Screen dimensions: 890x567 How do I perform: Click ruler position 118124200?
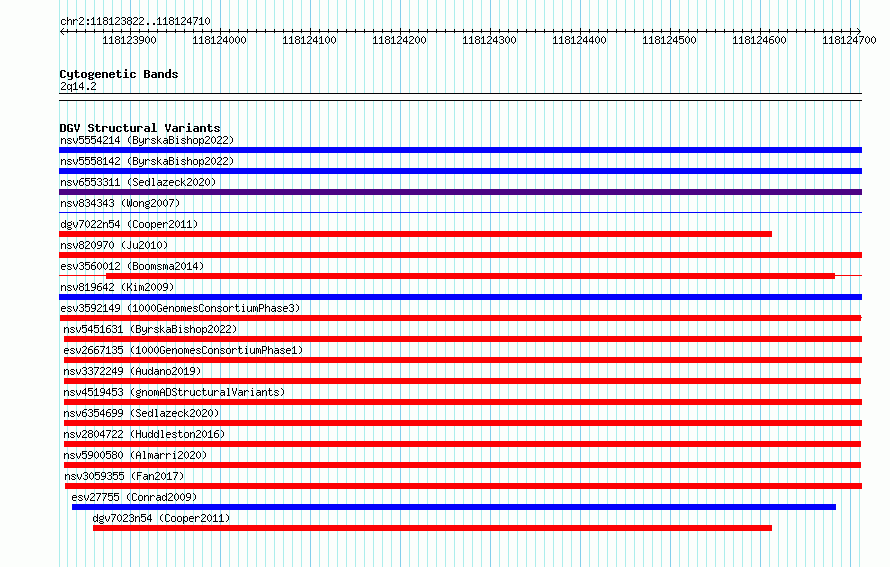(399, 40)
